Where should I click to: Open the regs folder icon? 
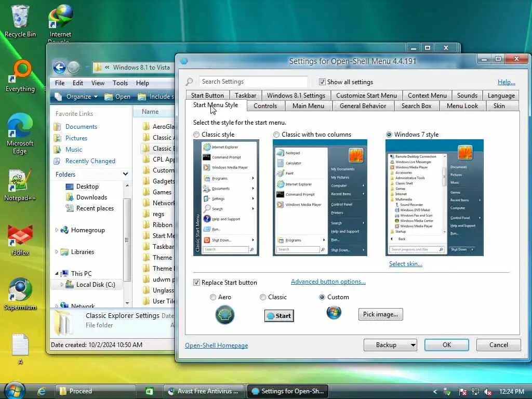point(146,214)
